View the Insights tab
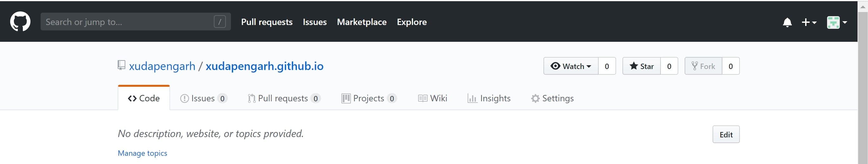 [x=489, y=98]
